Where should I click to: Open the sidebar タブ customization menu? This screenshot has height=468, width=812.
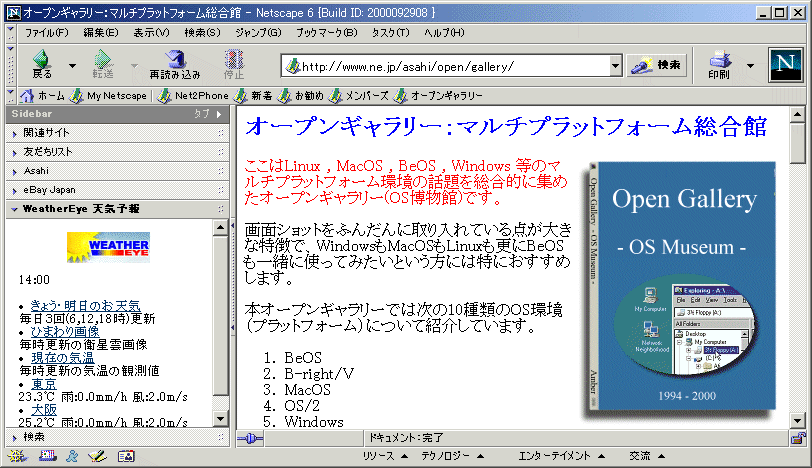[x=208, y=114]
